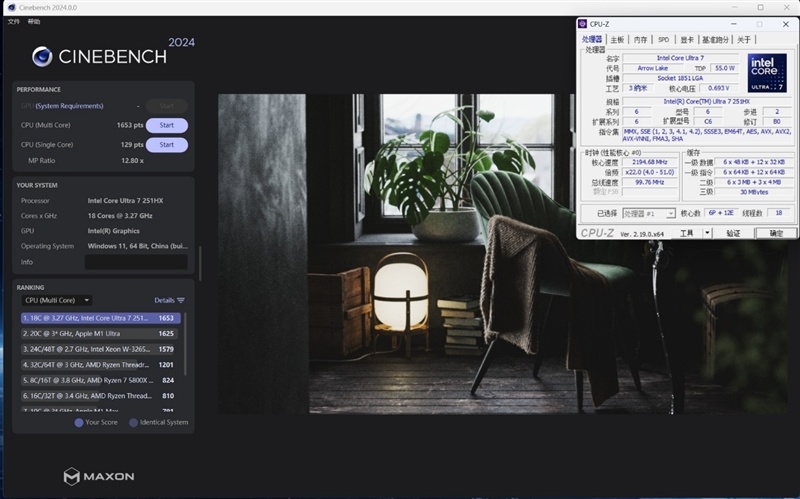Image resolution: width=800 pixels, height=499 pixels.
Task: Click the Cinebench sphere logo icon
Action: pos(42,57)
